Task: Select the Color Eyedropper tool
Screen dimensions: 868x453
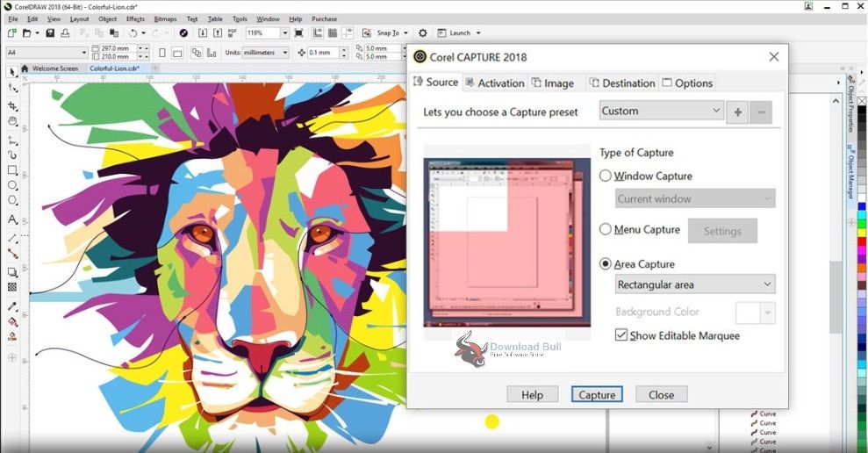Action: click(12, 306)
